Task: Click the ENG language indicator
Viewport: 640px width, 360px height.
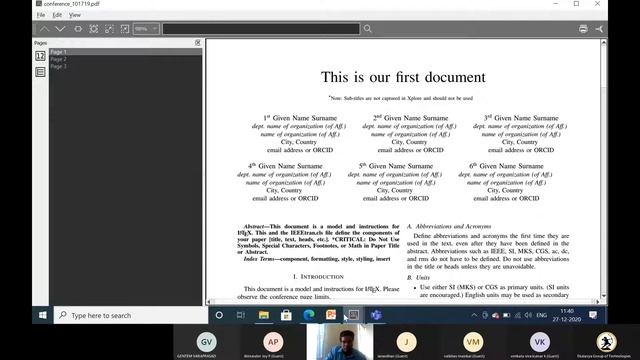Action: (542, 315)
